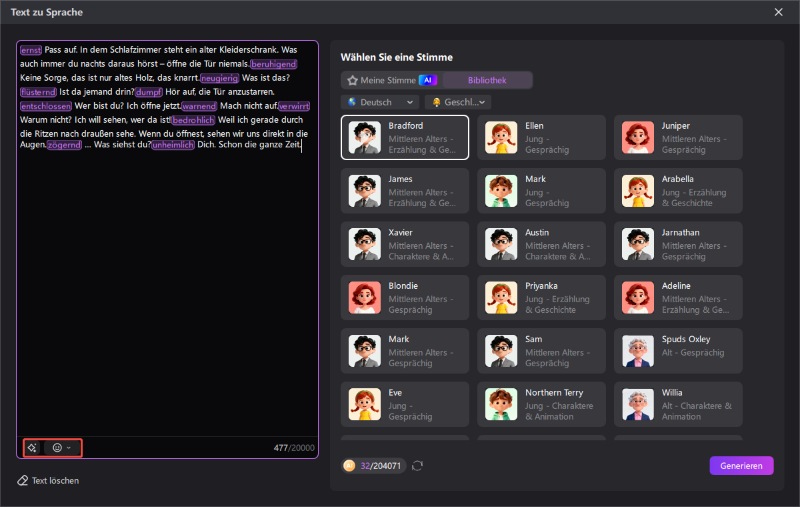This screenshot has height=507, width=800.
Task: Click the 'zögernd' emotion tag
Action: (x=64, y=145)
